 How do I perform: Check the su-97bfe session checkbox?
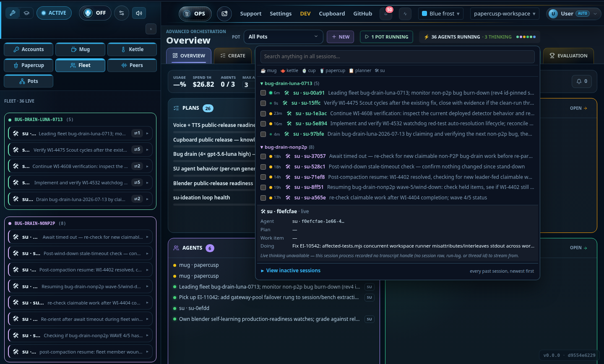coord(263,134)
